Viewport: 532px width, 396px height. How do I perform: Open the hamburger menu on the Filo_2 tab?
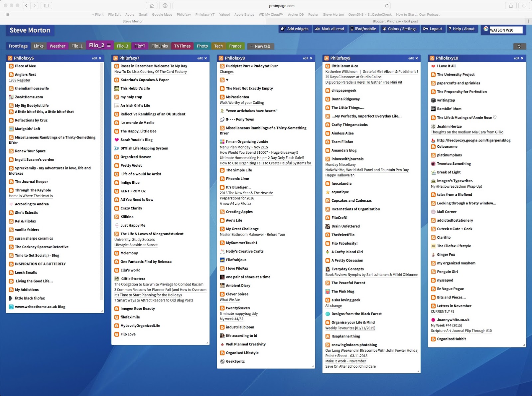coord(110,45)
